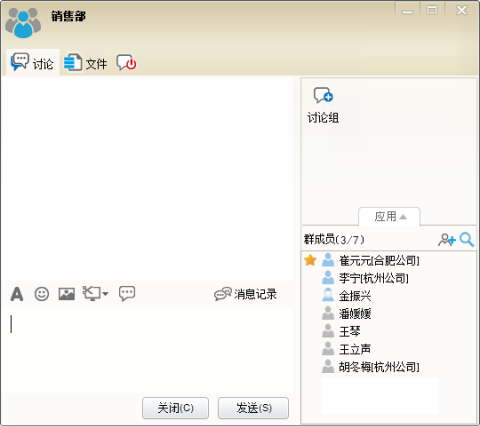Click the 关闭(C) button
This screenshot has width=480, height=426.
pyautogui.click(x=175, y=408)
